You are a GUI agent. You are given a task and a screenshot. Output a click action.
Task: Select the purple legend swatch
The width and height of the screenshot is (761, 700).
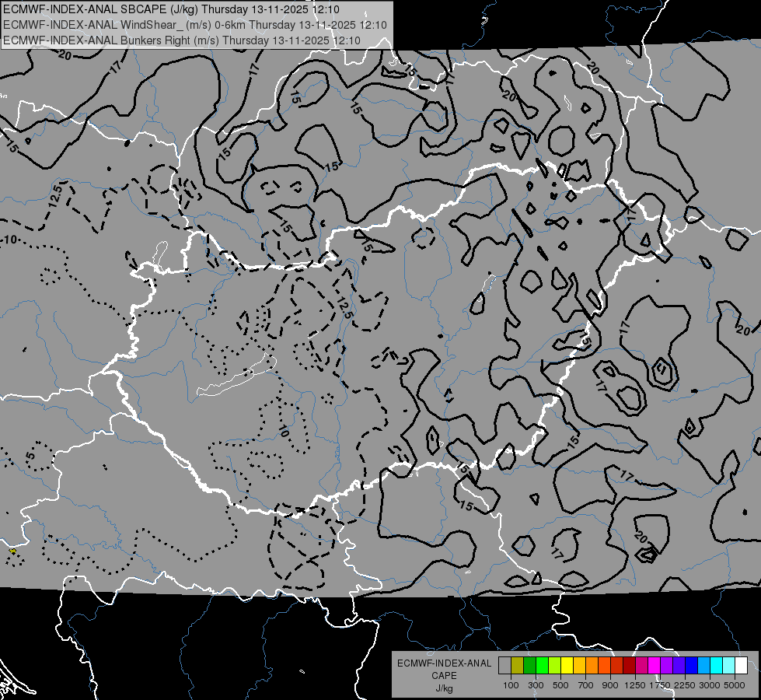coord(666,665)
